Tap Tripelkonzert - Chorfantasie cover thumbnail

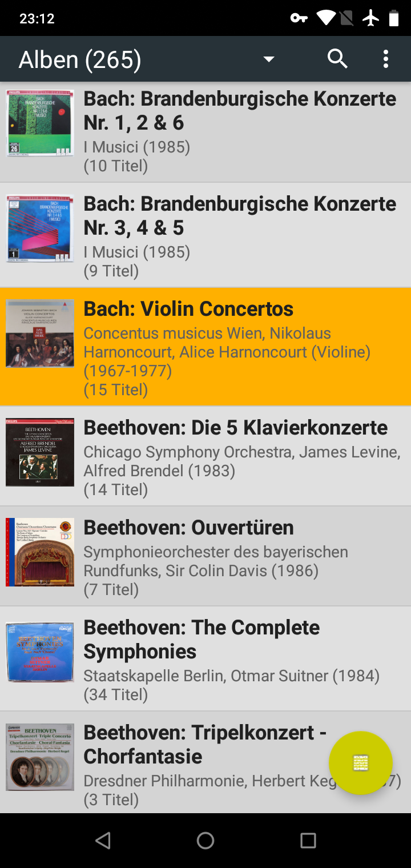coord(40,757)
